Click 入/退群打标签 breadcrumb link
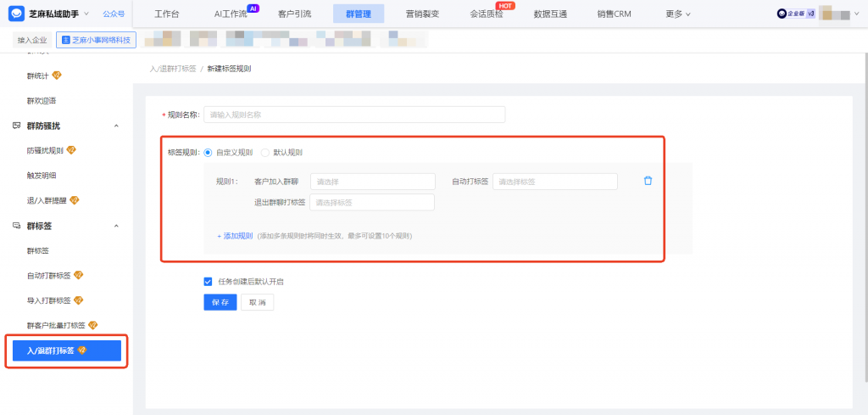The height and width of the screenshot is (415, 868). pos(173,69)
